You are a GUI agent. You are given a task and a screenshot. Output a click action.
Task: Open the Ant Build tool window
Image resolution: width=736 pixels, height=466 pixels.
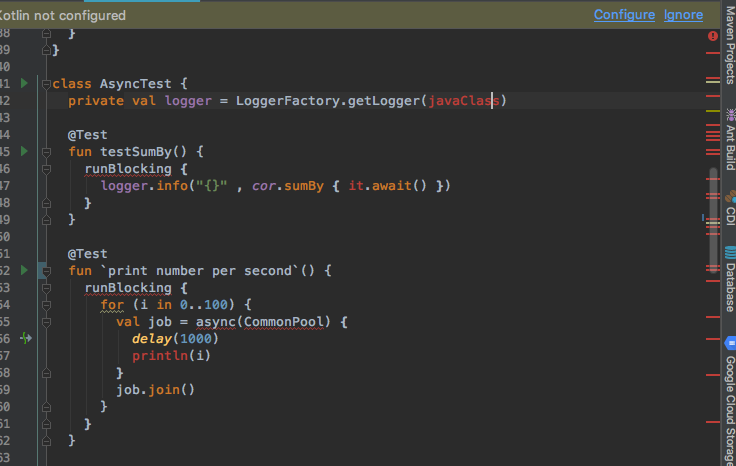(729, 146)
